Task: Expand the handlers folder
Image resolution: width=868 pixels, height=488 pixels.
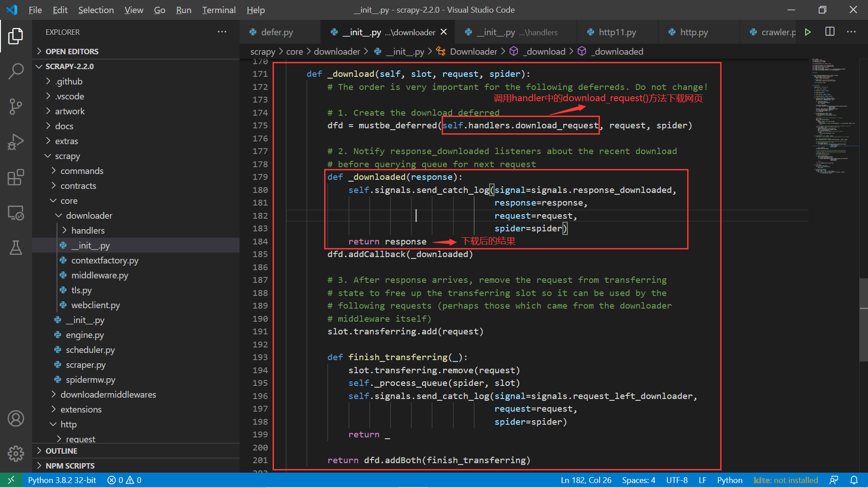Action: pyautogui.click(x=136, y=230)
